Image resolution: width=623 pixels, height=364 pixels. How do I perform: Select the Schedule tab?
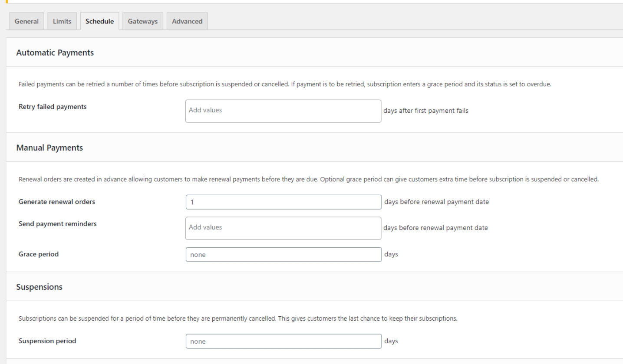100,22
